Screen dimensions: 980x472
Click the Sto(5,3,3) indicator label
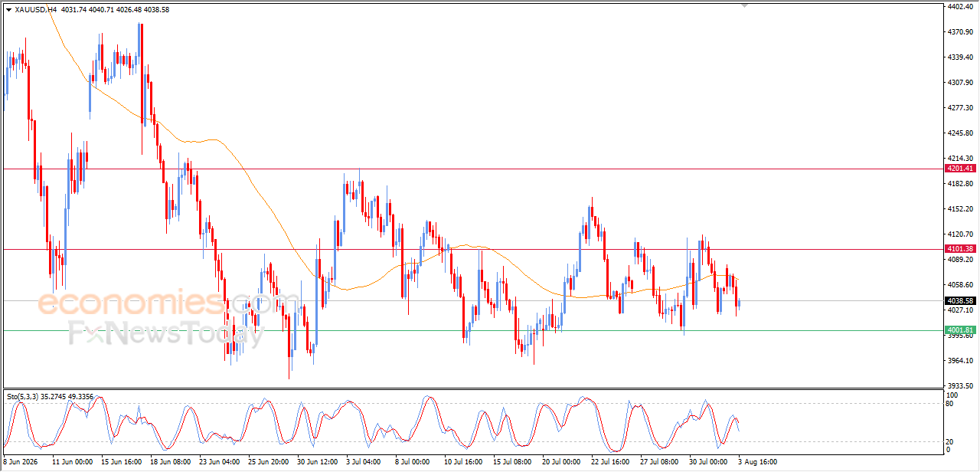25,397
